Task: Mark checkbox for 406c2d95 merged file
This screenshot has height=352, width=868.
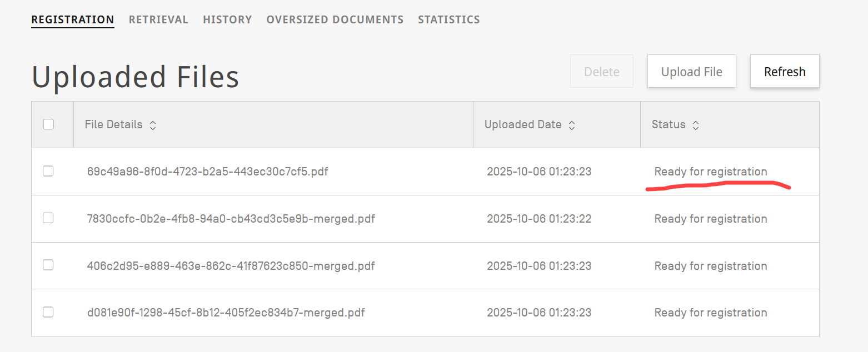Action: (x=48, y=265)
